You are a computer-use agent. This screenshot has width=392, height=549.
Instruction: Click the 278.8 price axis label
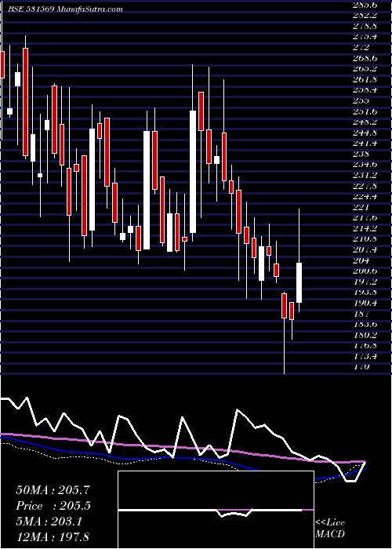coord(365,26)
